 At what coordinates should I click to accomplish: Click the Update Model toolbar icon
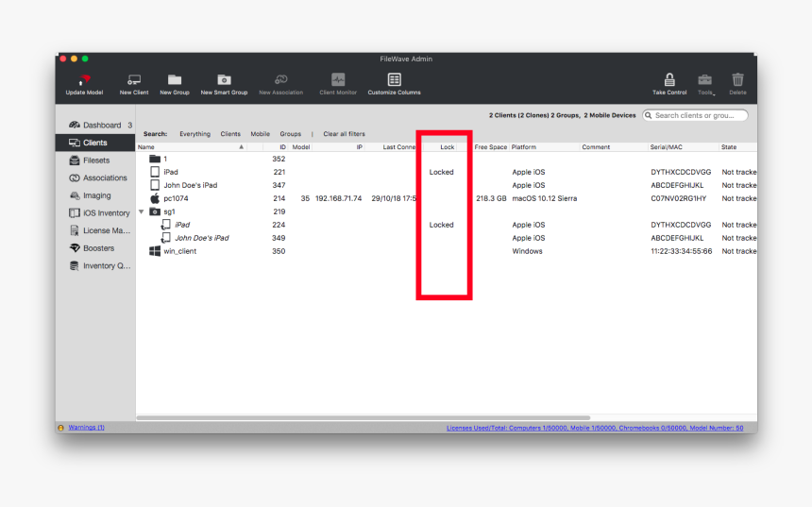(83, 82)
